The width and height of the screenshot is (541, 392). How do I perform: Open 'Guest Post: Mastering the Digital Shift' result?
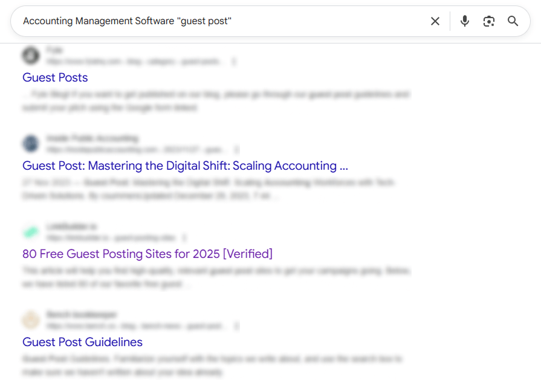[184, 165]
